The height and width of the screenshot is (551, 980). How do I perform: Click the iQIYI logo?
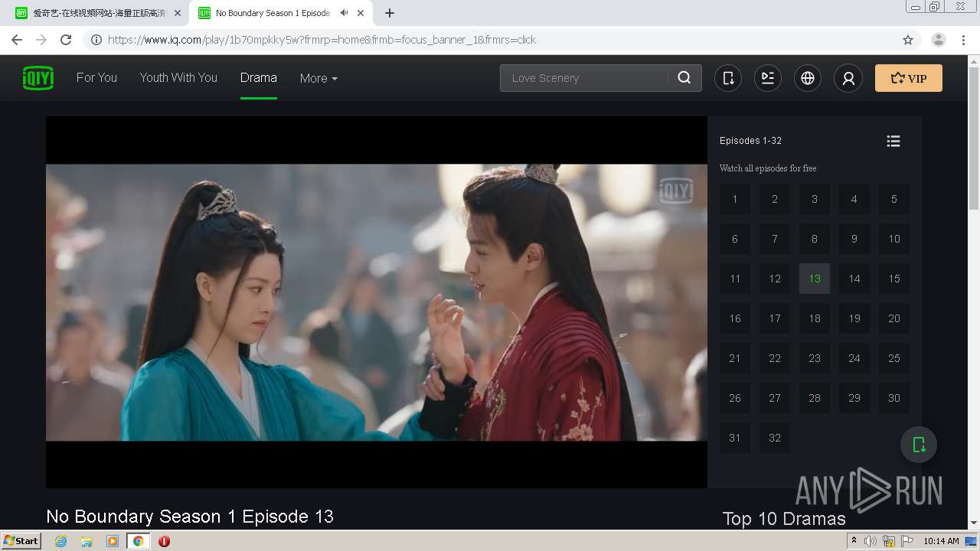[38, 78]
